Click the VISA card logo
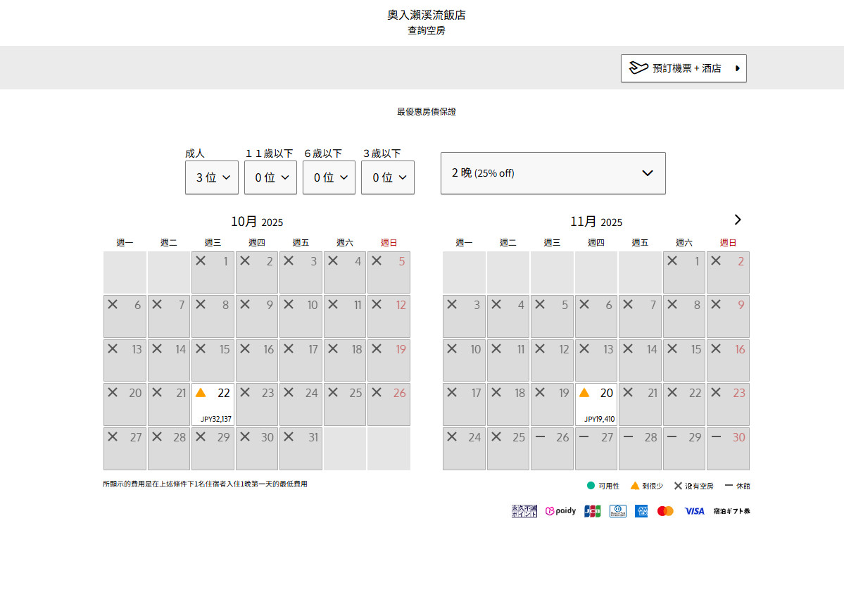844x616 pixels. [x=694, y=511]
